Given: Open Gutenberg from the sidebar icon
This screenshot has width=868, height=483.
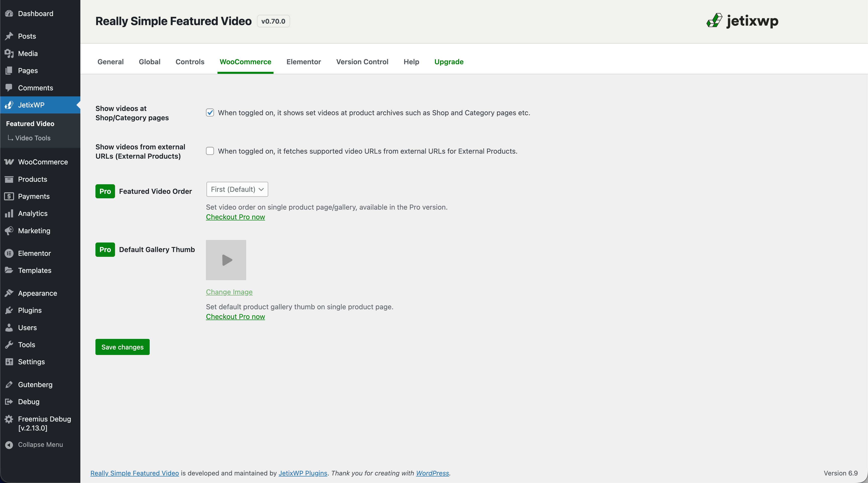Looking at the screenshot, I should click(x=9, y=384).
